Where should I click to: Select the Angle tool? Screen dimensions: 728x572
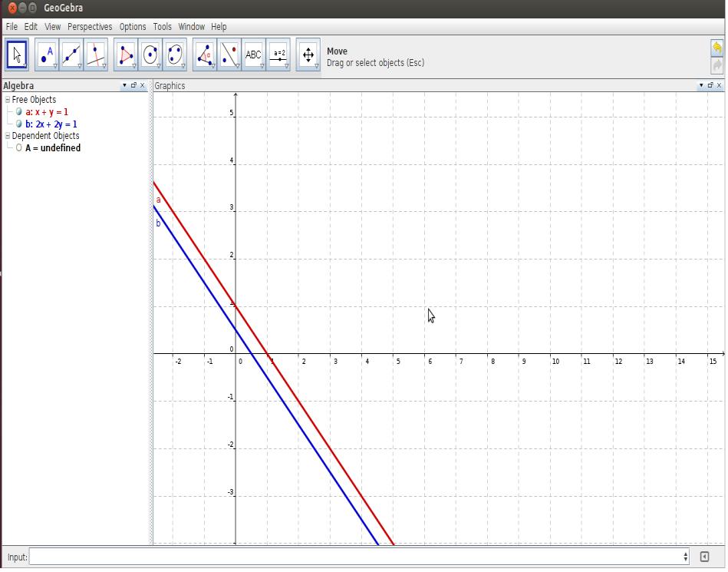pos(205,55)
